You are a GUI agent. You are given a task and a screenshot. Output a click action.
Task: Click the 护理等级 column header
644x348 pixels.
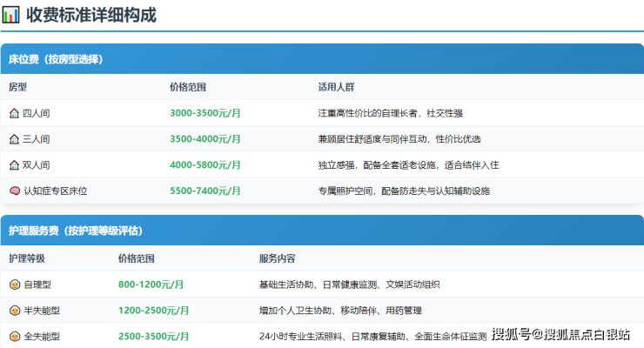[x=26, y=259]
